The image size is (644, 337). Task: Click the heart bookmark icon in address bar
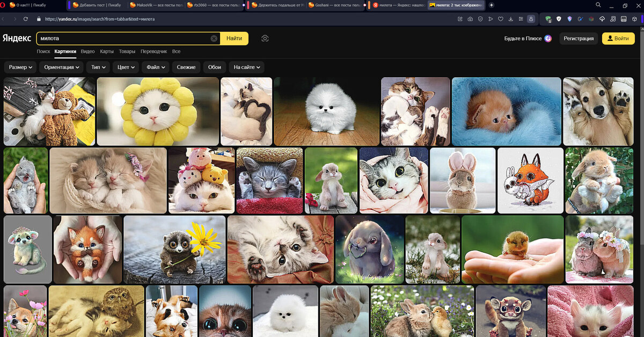click(x=500, y=19)
